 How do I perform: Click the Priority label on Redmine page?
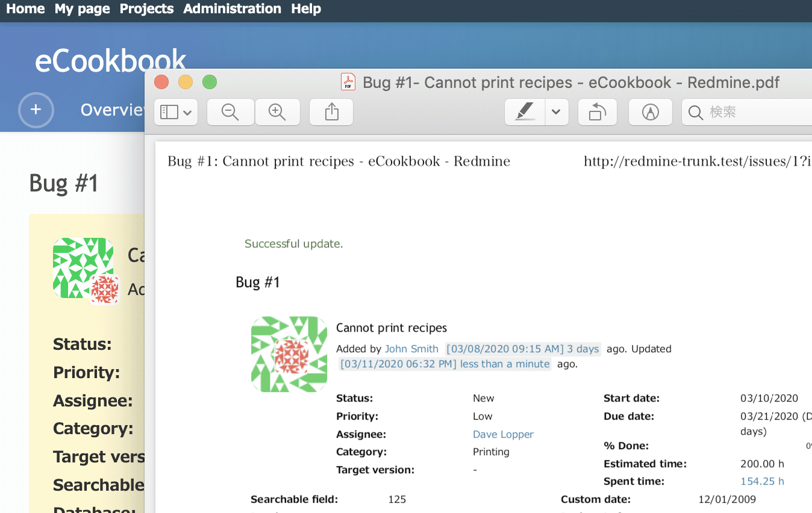87,373
